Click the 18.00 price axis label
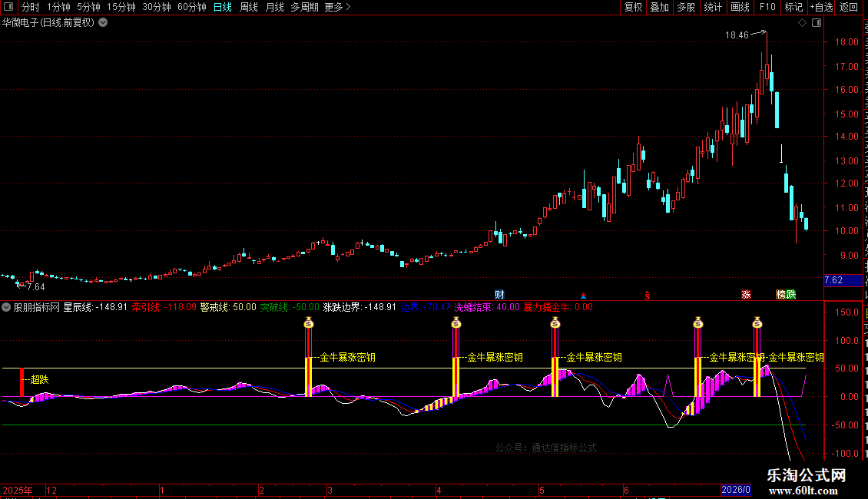 pos(847,42)
